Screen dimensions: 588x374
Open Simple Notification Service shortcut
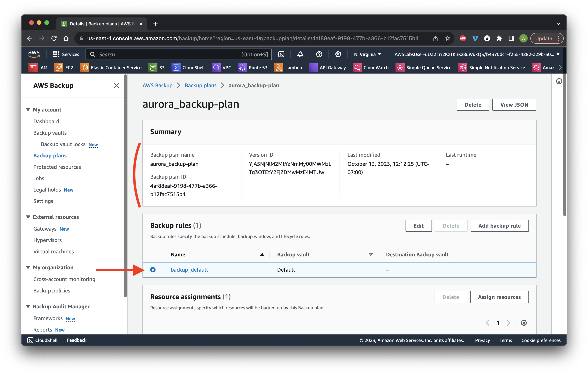[492, 67]
